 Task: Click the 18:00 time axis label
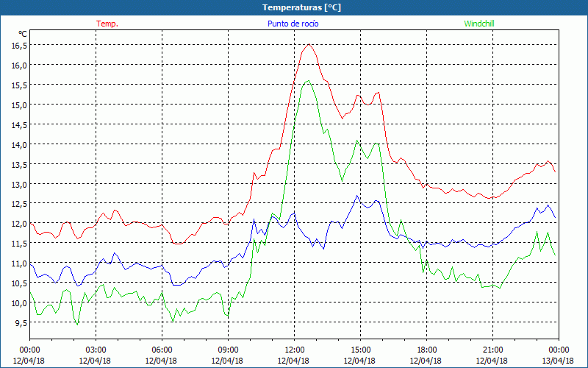426,350
